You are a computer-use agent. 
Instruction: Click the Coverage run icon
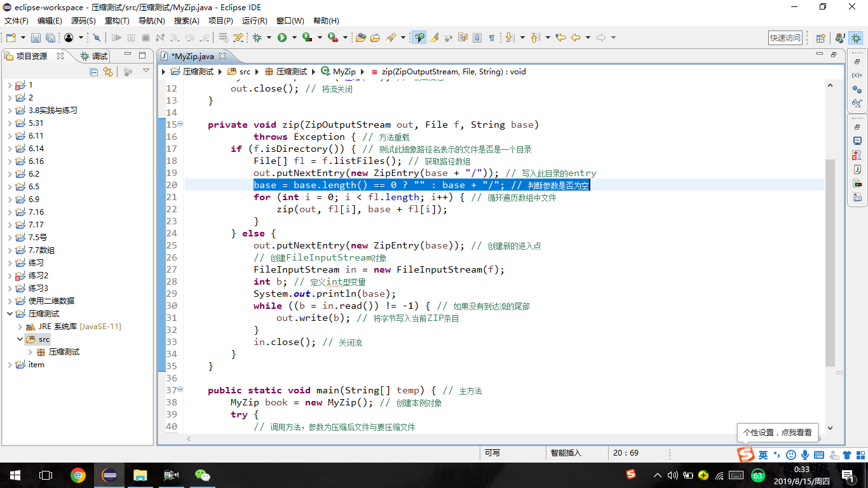pos(307,37)
